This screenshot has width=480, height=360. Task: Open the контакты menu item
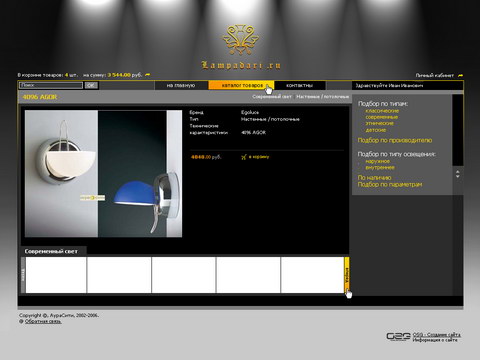pyautogui.click(x=299, y=85)
